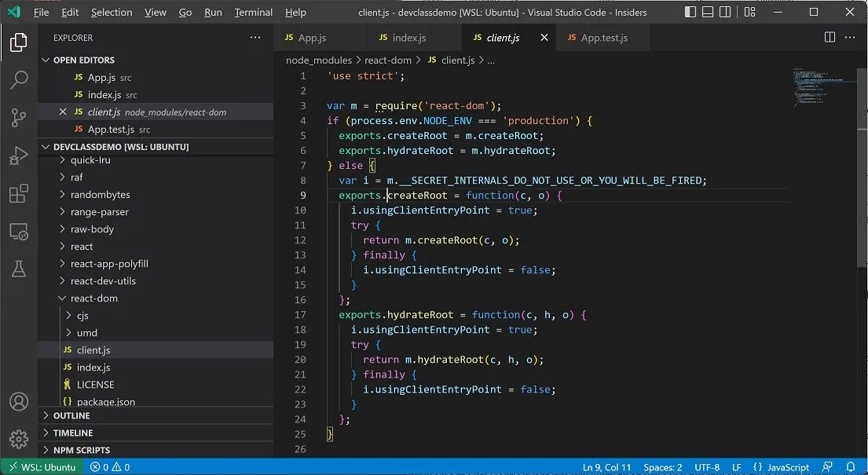Viewport: 868px width, 475px height.
Task: Open the View menu
Action: click(156, 13)
